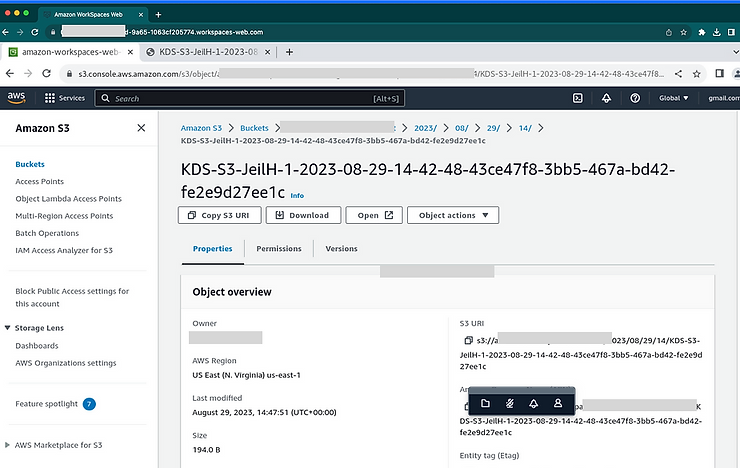Bookmark outer workspaces-web.com page star
Image resolution: width=740 pixels, height=468 pixels.
point(683,33)
